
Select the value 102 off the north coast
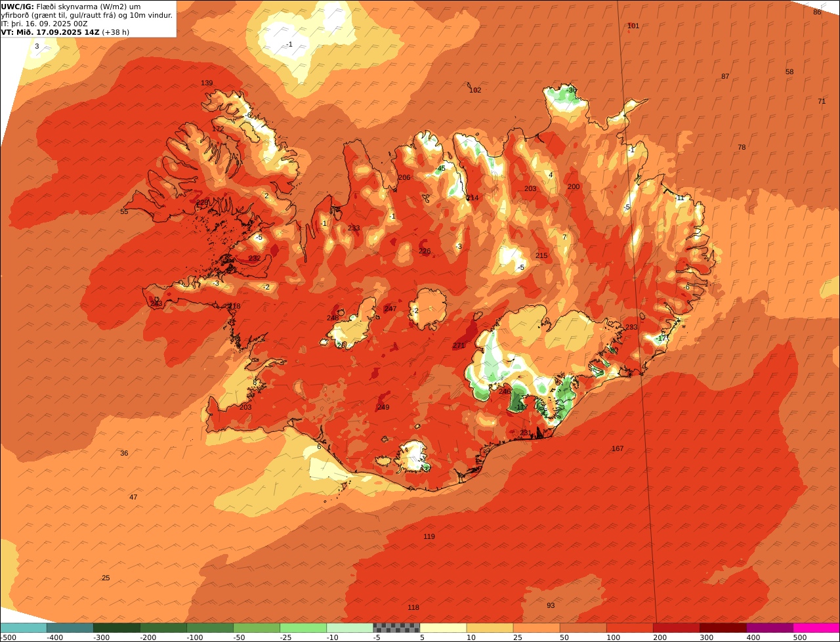pyautogui.click(x=475, y=91)
